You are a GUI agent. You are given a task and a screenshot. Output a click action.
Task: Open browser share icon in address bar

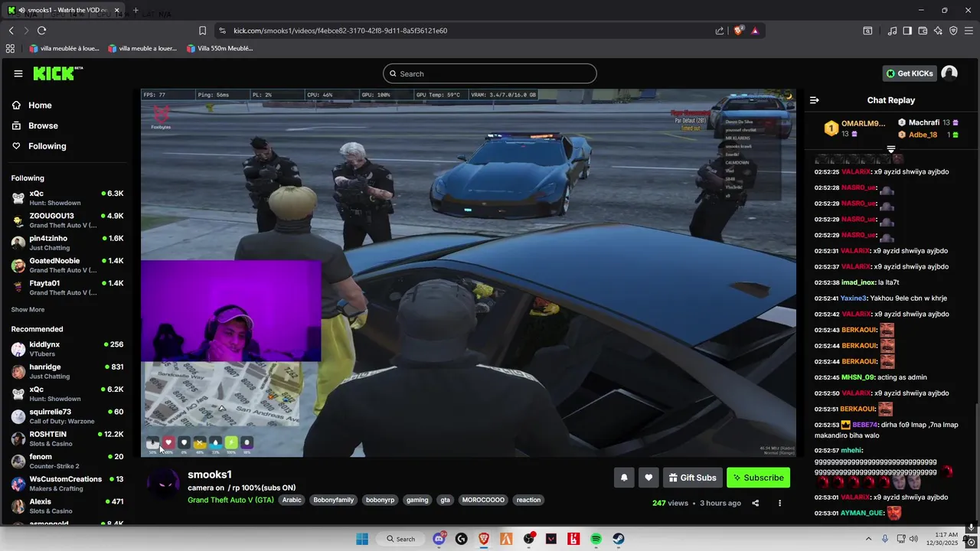720,31
